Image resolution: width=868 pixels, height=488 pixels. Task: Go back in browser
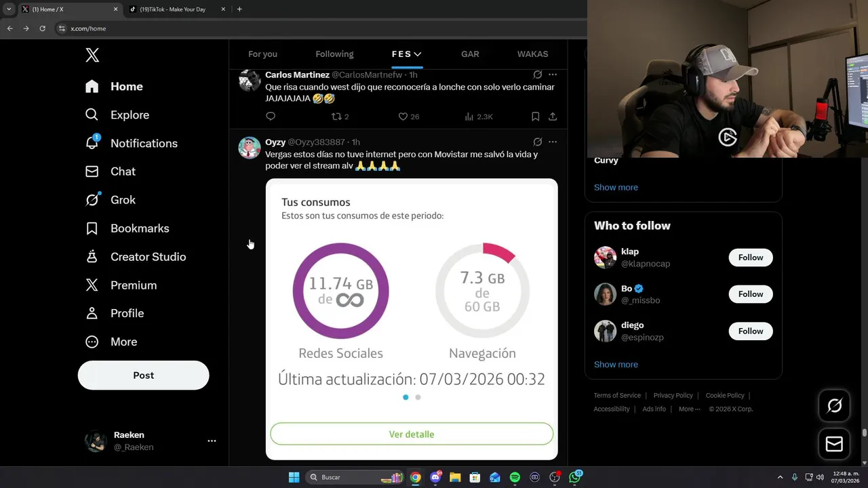click(9, 28)
